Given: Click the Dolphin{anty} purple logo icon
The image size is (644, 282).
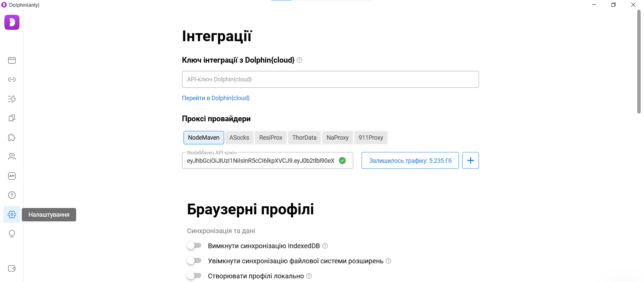Looking at the screenshot, I should (12, 22).
